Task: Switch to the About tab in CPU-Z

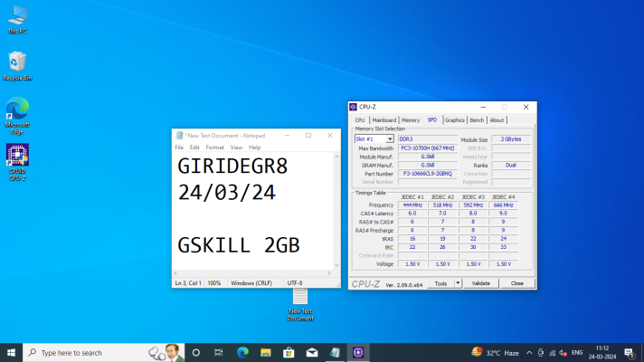Action: pos(497,120)
